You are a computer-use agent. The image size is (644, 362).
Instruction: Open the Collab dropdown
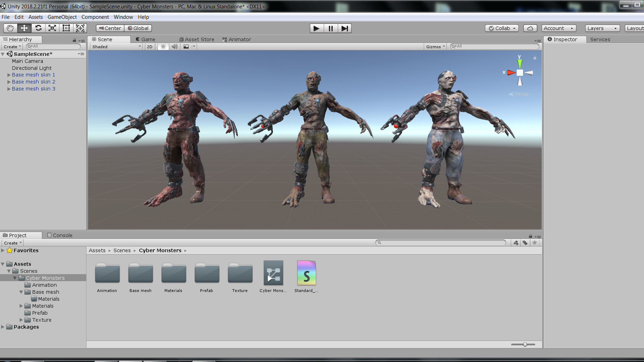(x=502, y=28)
